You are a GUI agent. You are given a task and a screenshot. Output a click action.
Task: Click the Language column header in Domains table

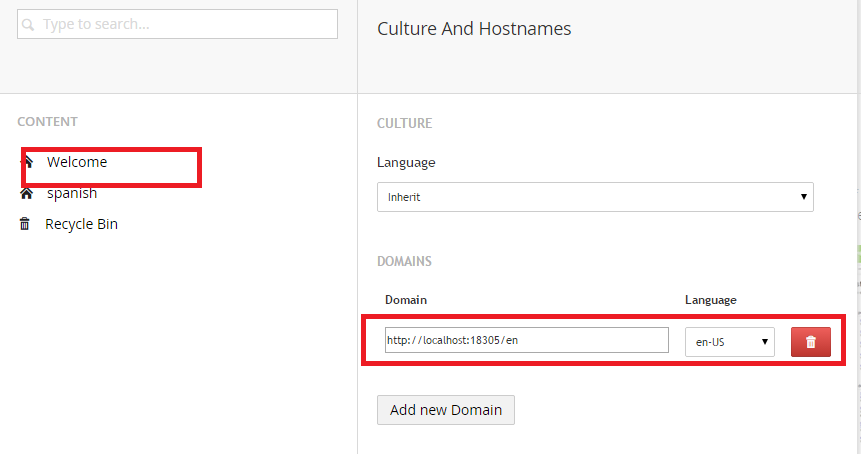pos(710,299)
